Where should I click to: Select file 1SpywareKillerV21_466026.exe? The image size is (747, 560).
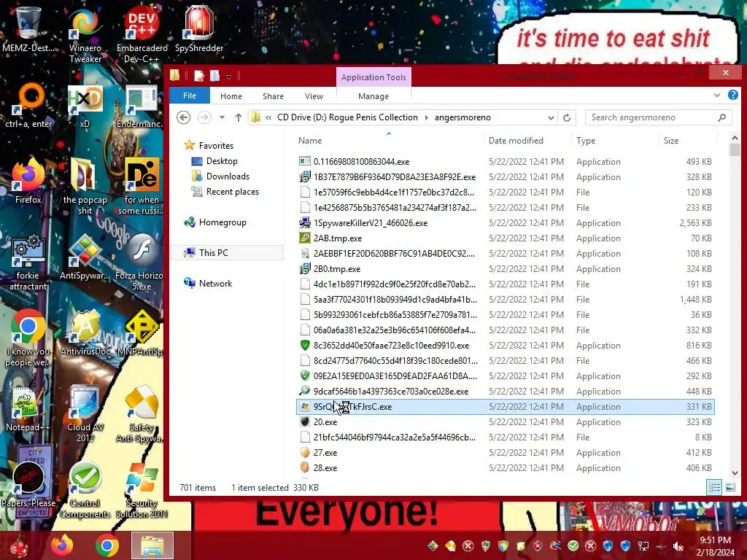pyautogui.click(x=505, y=223)
